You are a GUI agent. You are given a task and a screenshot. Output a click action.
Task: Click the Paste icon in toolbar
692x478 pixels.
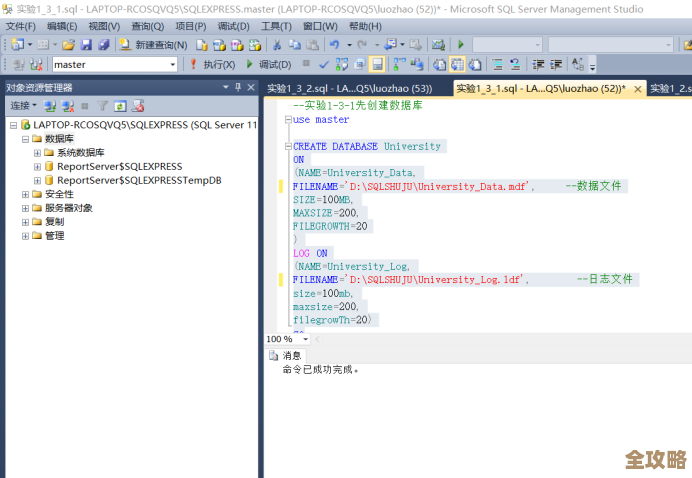312,45
